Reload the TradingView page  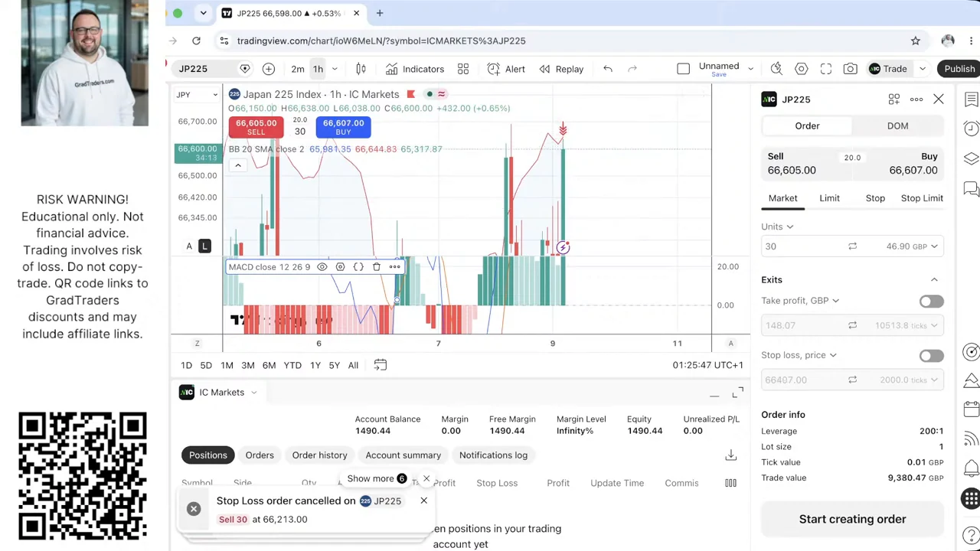click(196, 41)
